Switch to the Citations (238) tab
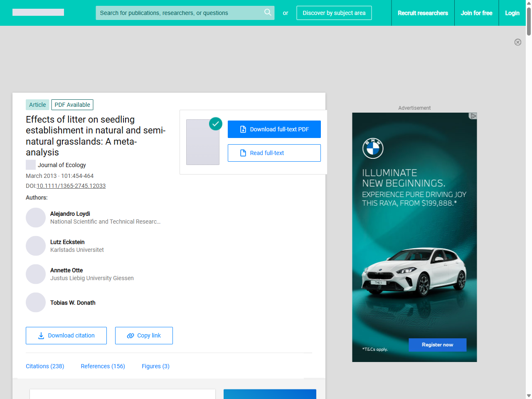 (45, 366)
